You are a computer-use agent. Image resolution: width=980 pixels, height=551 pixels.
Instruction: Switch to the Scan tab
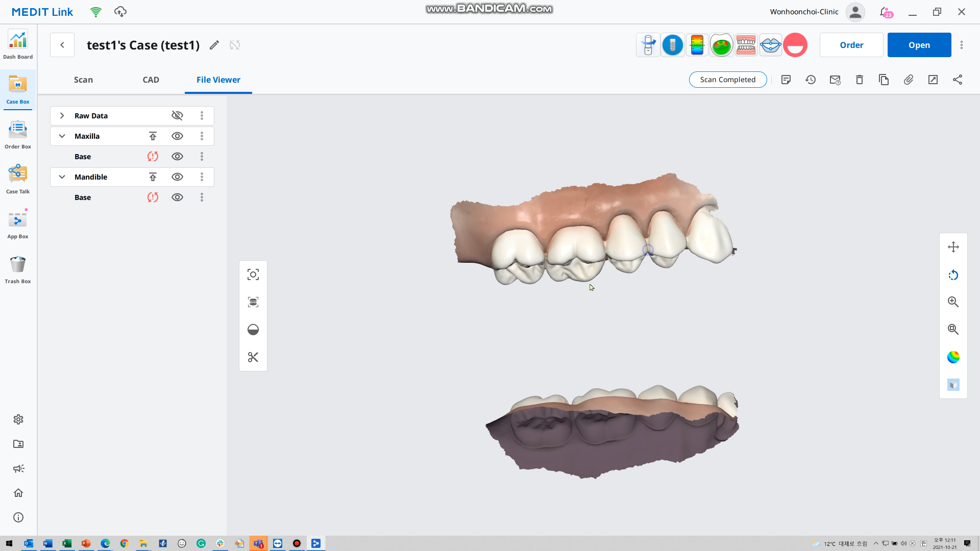[83, 80]
